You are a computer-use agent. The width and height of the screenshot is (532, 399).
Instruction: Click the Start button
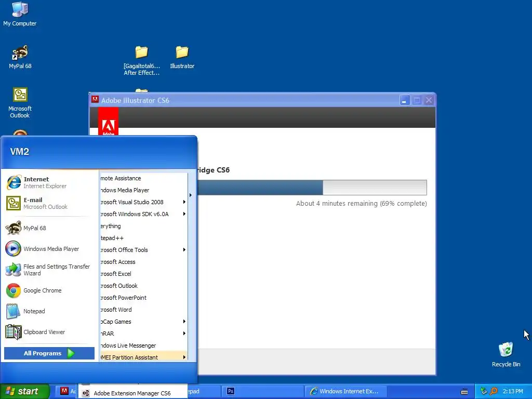tap(25, 391)
